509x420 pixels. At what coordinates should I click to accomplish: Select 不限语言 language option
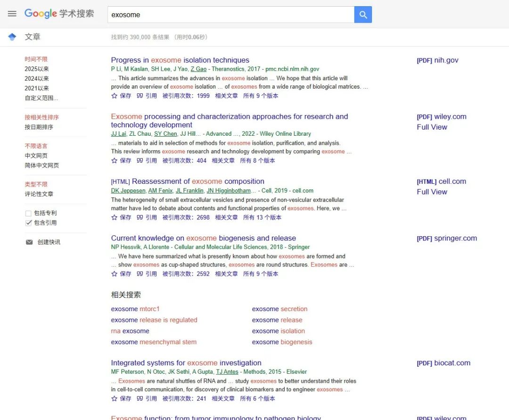coord(36,146)
